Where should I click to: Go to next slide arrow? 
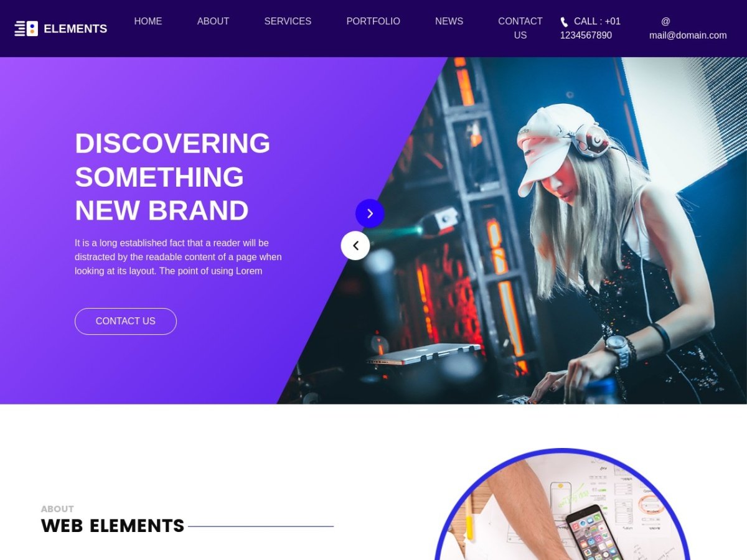coord(370,213)
